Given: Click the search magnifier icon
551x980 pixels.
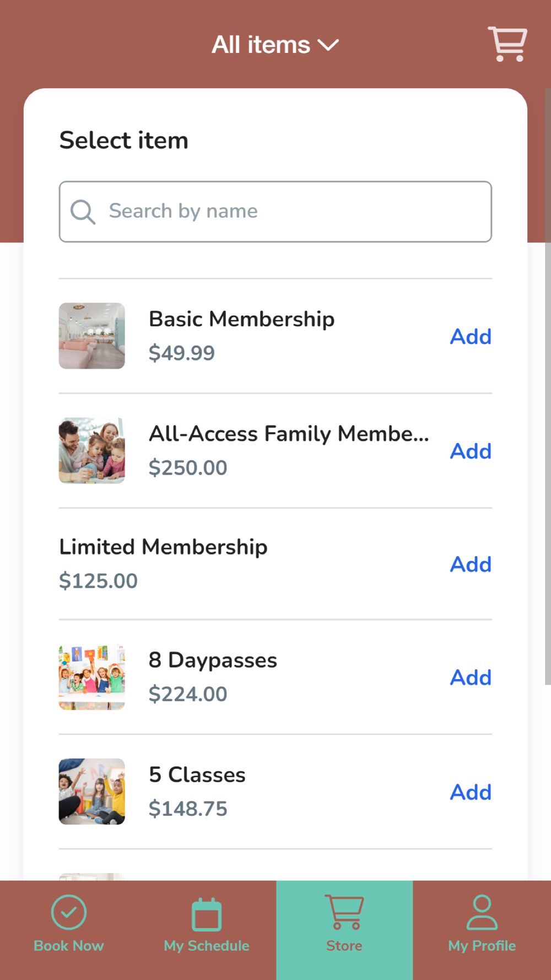Looking at the screenshot, I should click(83, 212).
